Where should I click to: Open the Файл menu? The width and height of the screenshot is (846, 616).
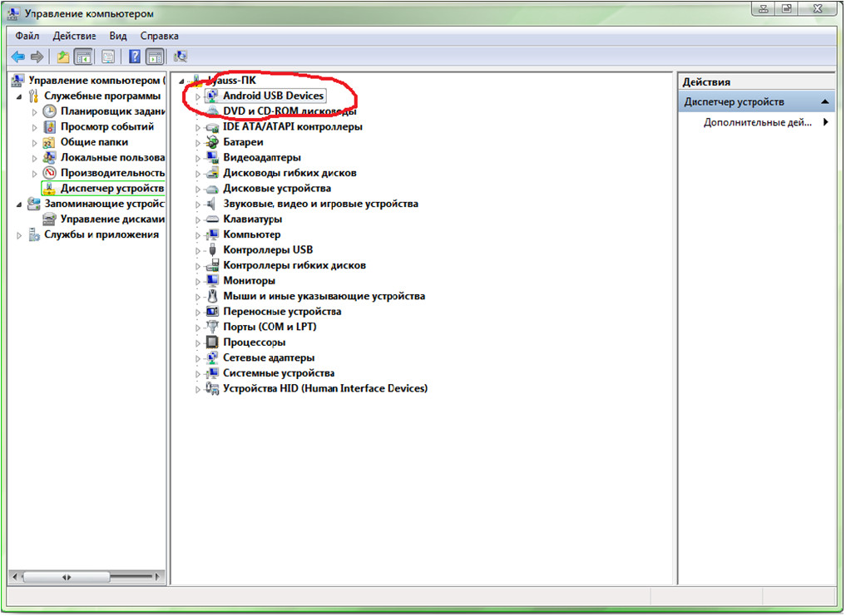click(27, 37)
